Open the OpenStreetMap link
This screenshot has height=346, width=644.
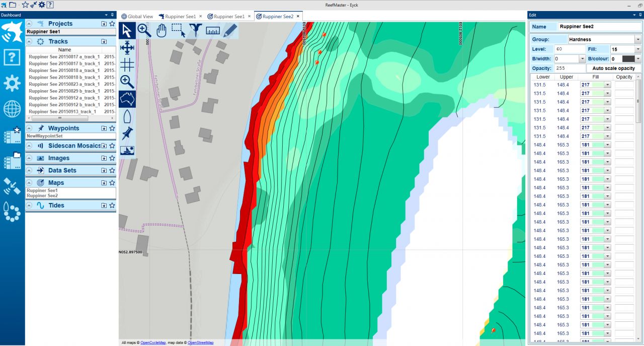pos(200,343)
